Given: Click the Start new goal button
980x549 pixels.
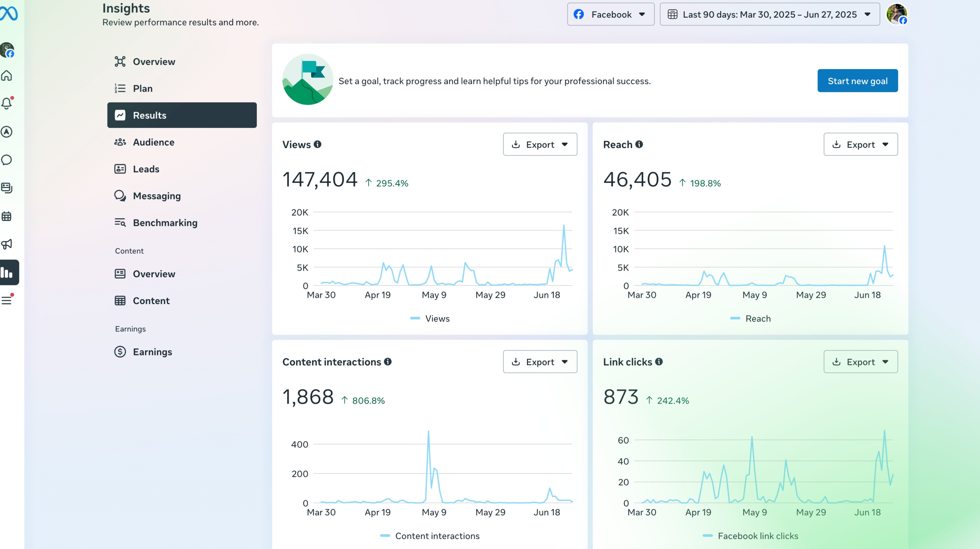Looking at the screenshot, I should 857,81.
